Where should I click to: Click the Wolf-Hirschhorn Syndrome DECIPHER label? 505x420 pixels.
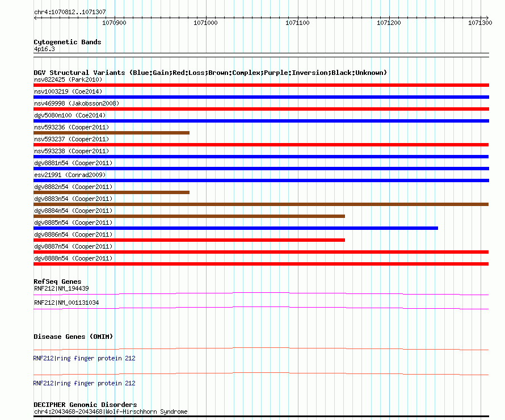click(111, 411)
